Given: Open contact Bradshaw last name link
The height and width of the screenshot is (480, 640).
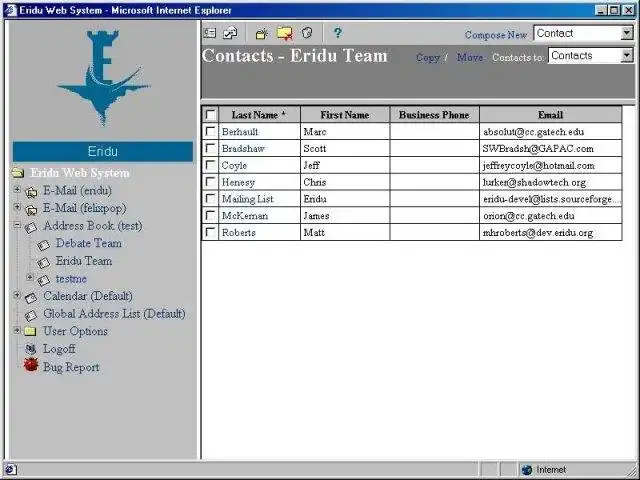Looking at the screenshot, I should pos(243,149).
